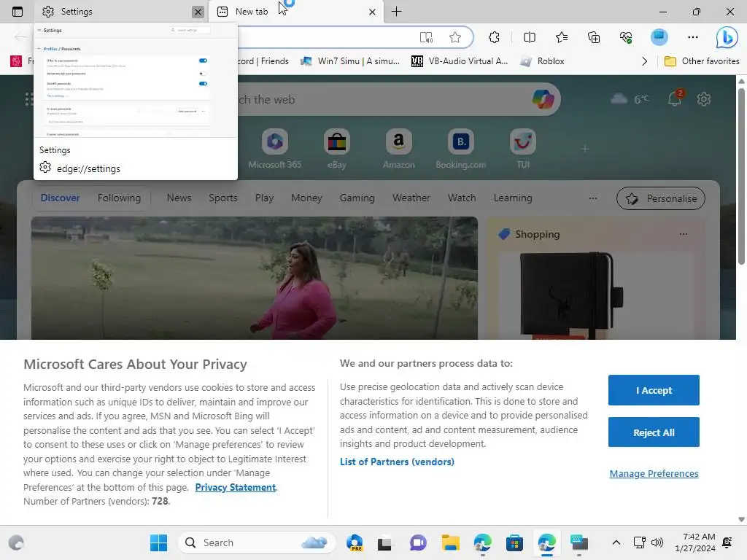Screen dimensions: 747x560
Task: Select the Weather tab
Action: click(x=411, y=198)
